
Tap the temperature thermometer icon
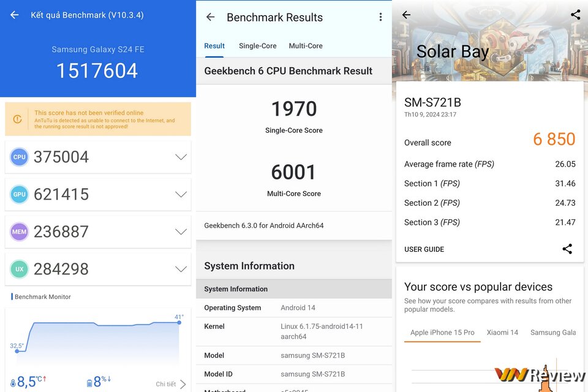(13, 383)
